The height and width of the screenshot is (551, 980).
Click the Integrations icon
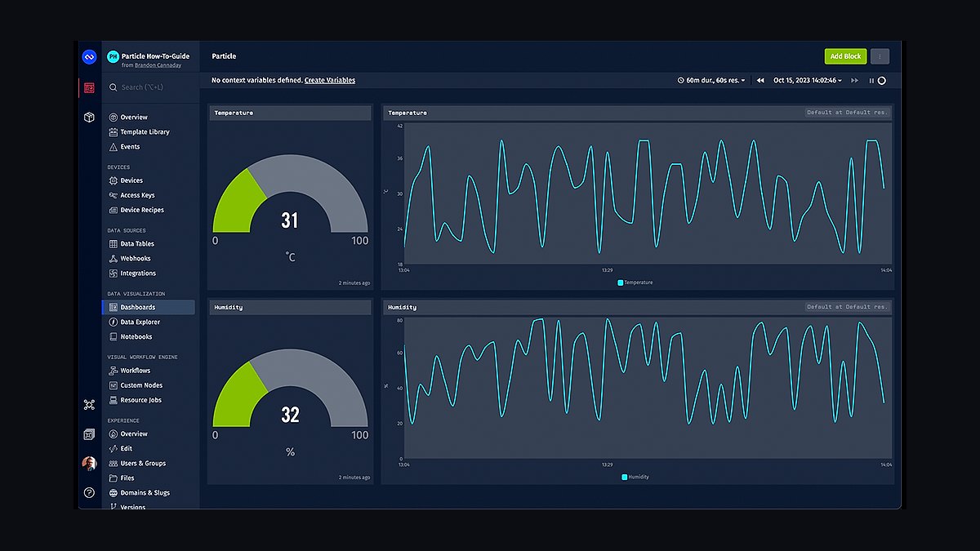point(113,273)
